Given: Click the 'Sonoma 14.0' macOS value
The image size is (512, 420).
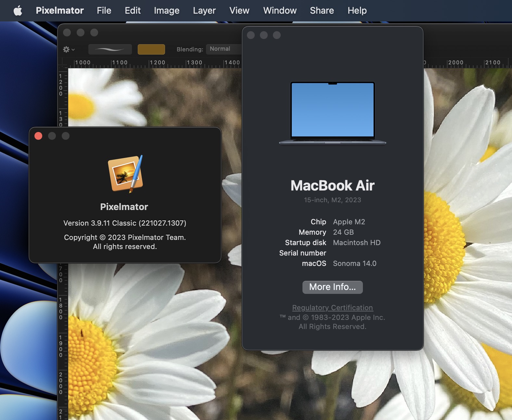Looking at the screenshot, I should [x=354, y=263].
